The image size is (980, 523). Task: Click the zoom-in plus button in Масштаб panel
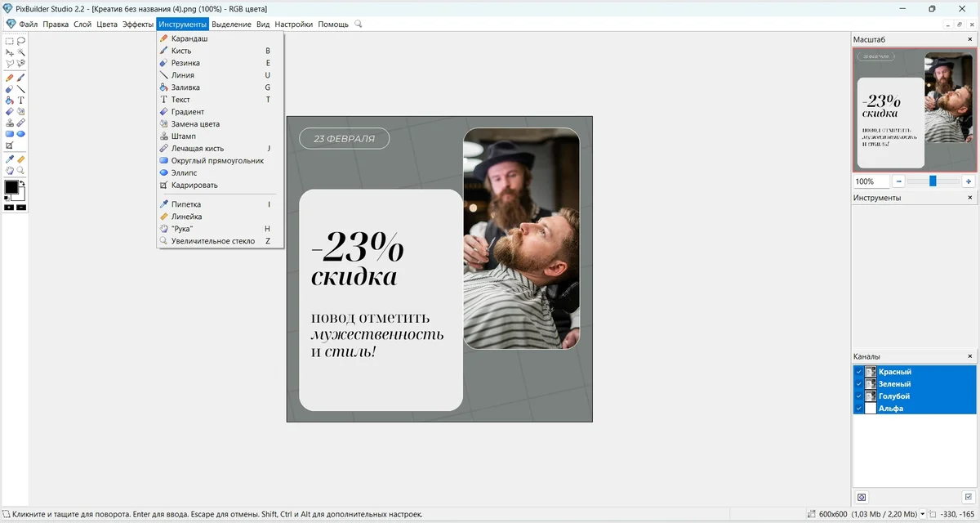969,181
